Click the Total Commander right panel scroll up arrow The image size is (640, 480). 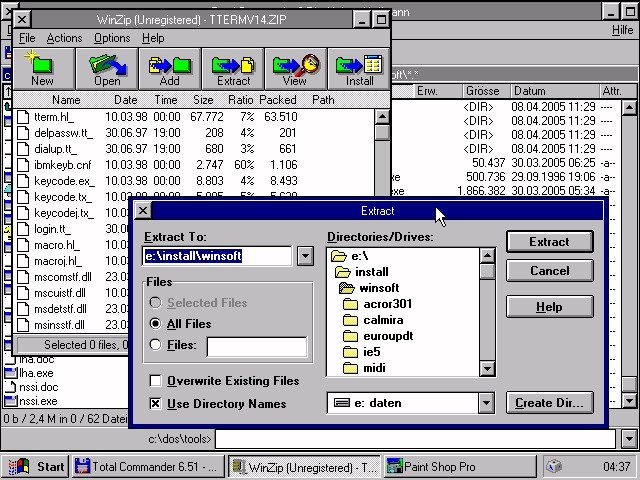(x=629, y=107)
